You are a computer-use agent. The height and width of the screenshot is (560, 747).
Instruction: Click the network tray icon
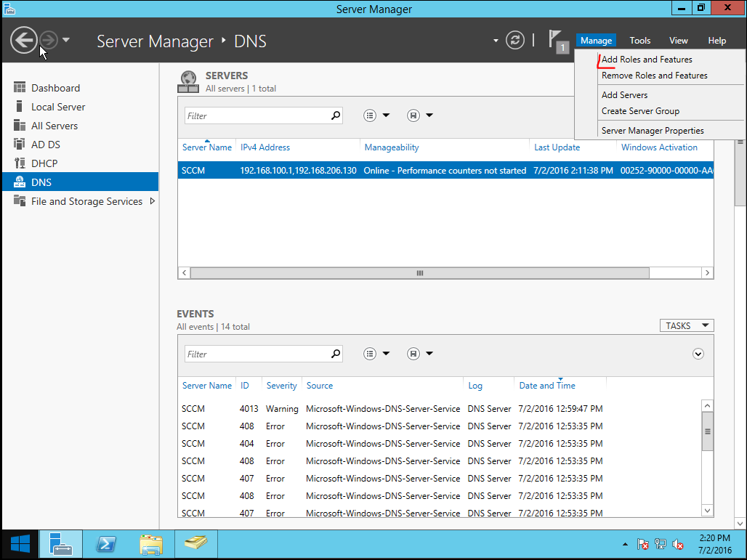(661, 544)
